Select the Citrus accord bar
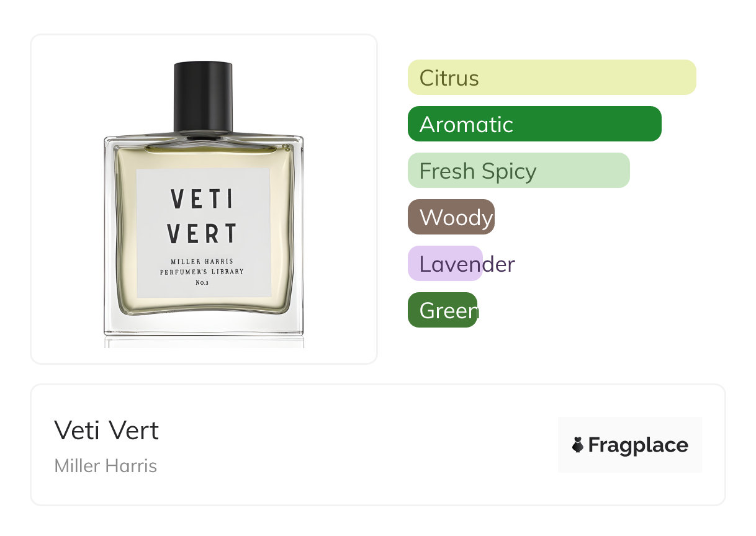This screenshot has width=756, height=536. point(552,78)
